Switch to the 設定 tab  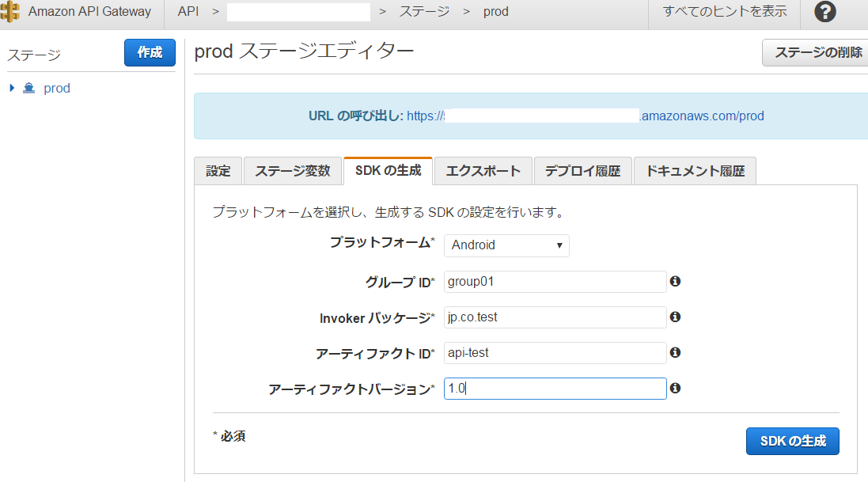click(x=217, y=170)
